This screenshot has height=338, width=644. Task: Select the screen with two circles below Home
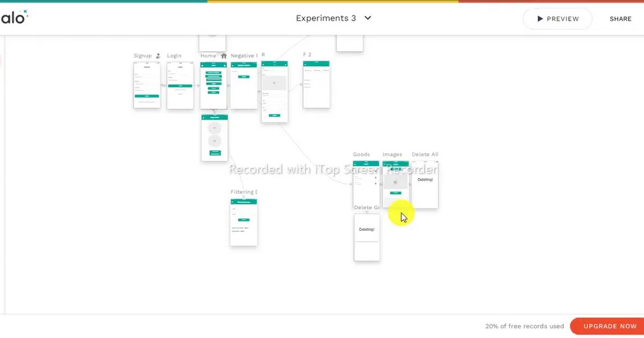pos(215,137)
